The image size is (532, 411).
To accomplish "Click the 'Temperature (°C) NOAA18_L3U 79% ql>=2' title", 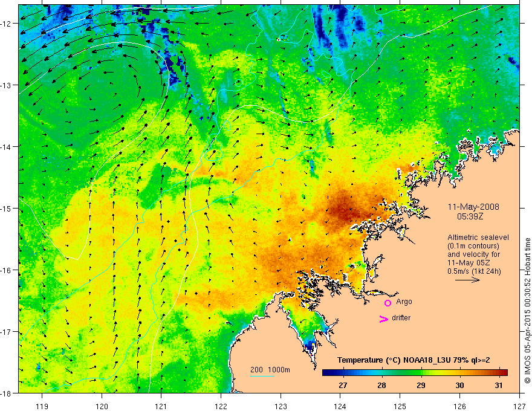I will tap(414, 360).
